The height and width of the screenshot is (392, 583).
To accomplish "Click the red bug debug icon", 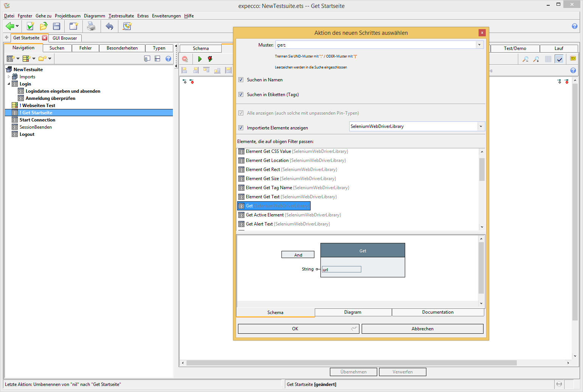I will click(210, 59).
